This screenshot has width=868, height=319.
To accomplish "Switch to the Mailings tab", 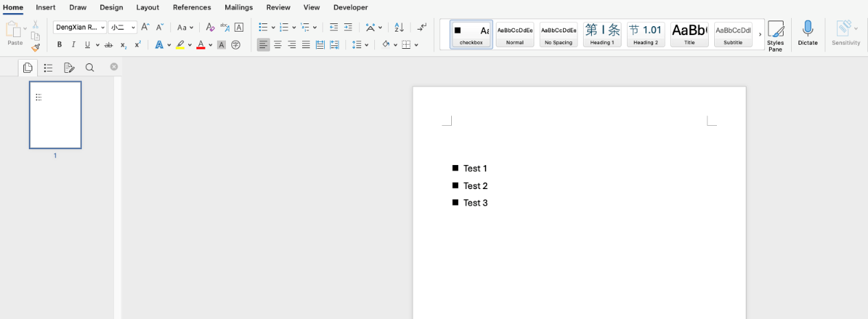I will click(239, 8).
